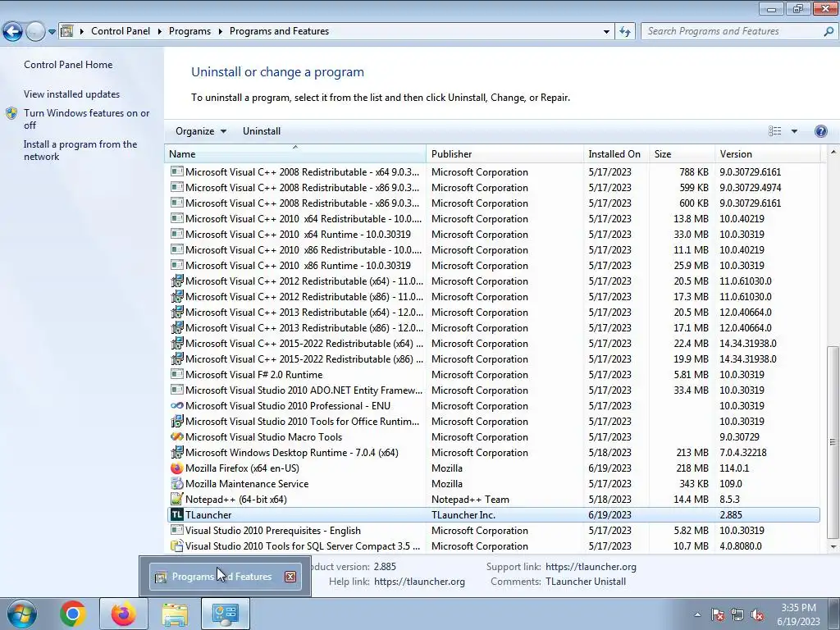Open View installed updates link

pyautogui.click(x=72, y=94)
